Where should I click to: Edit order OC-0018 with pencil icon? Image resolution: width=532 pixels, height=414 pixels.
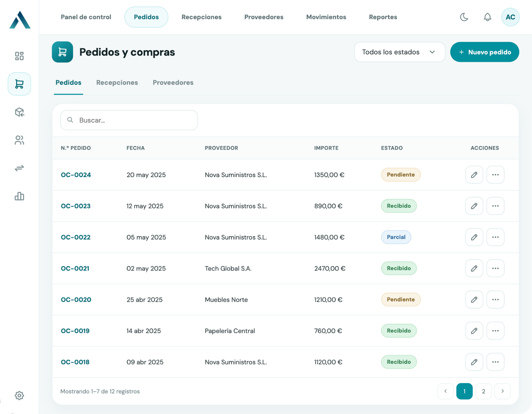coord(474,362)
